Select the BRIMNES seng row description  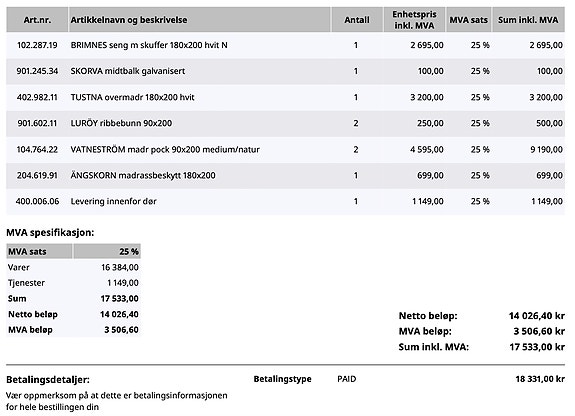(x=149, y=45)
